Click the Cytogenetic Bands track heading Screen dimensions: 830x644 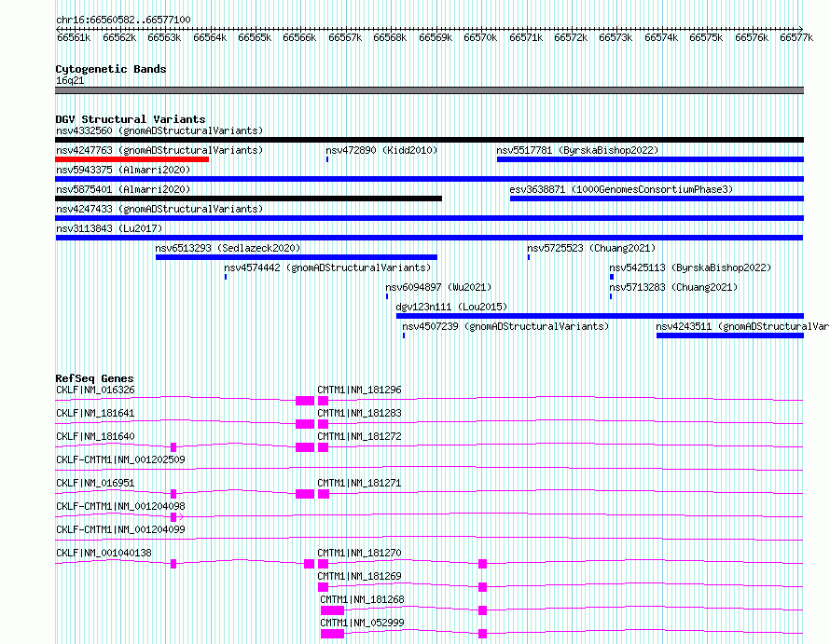[x=111, y=69]
